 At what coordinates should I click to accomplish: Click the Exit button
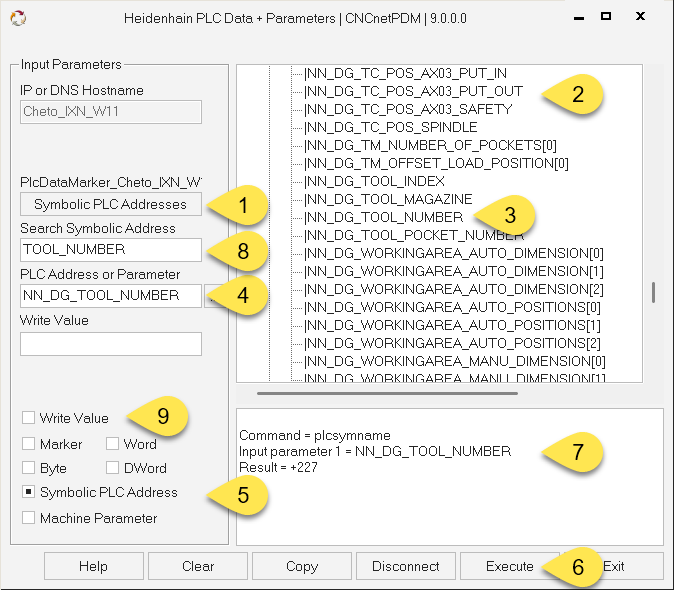[x=614, y=566]
